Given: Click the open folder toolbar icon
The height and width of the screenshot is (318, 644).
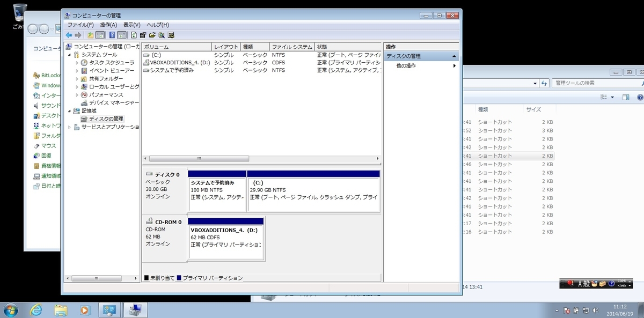Looking at the screenshot, I should pos(152,35).
